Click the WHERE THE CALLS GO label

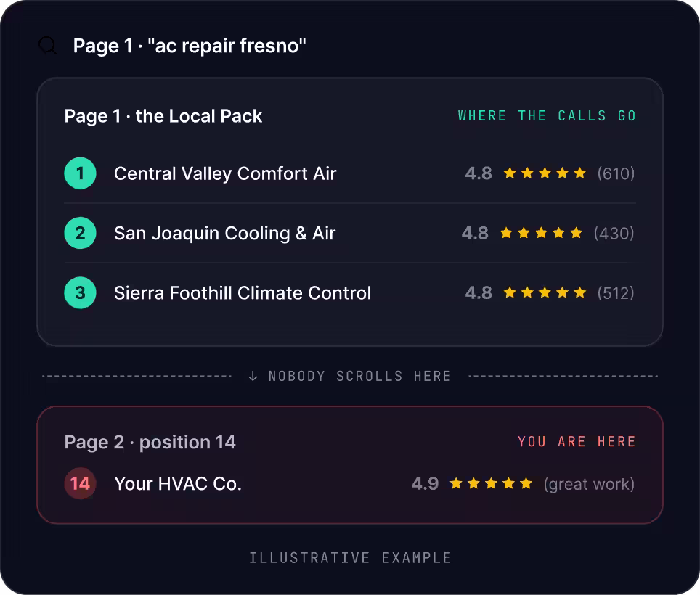click(547, 116)
